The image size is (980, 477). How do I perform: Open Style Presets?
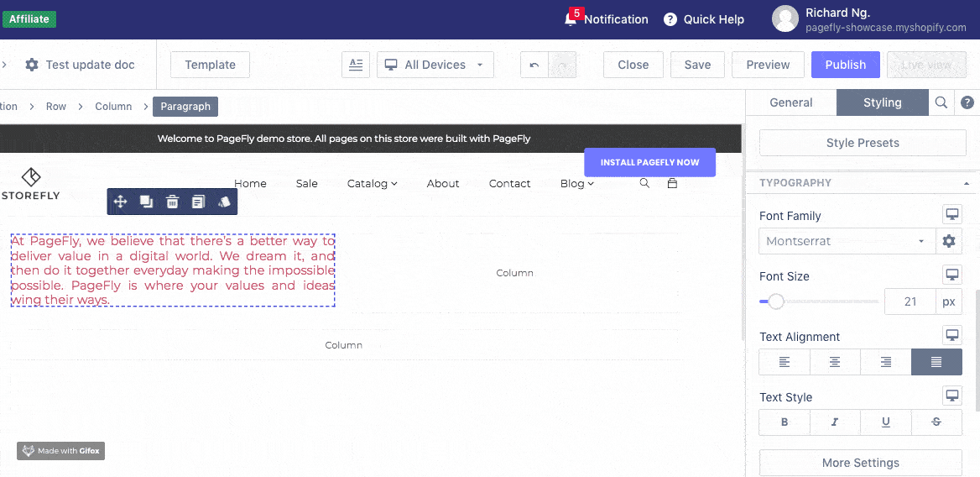pyautogui.click(x=863, y=143)
